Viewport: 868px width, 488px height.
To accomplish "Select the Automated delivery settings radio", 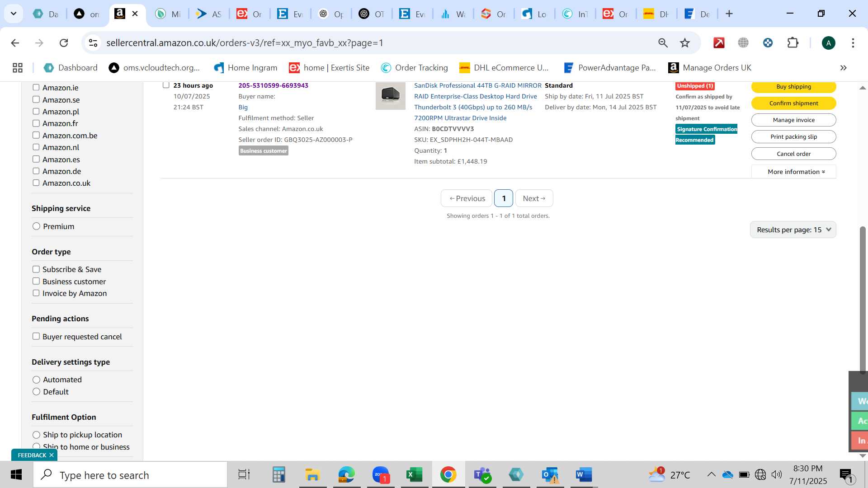I will coord(37,380).
